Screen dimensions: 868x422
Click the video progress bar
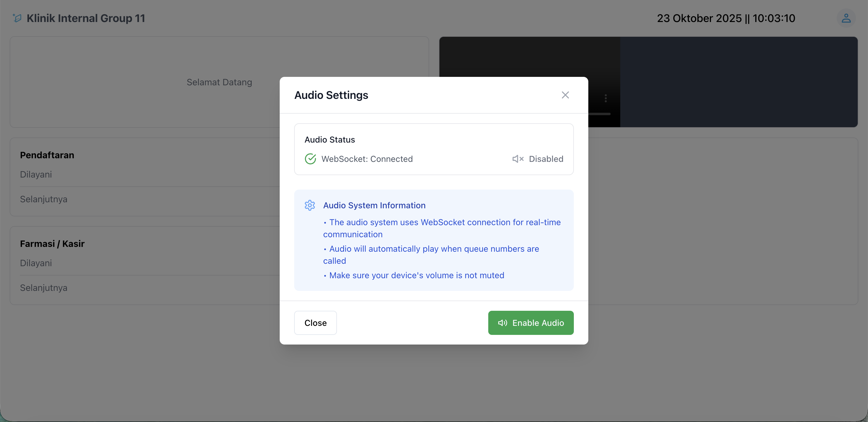point(599,114)
